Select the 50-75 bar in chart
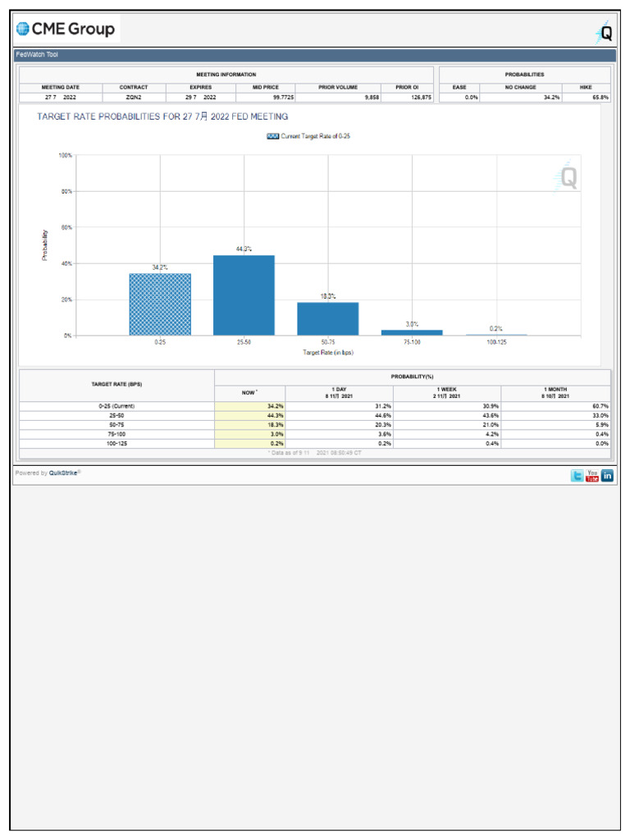This screenshot has height=840, width=630. click(x=328, y=319)
